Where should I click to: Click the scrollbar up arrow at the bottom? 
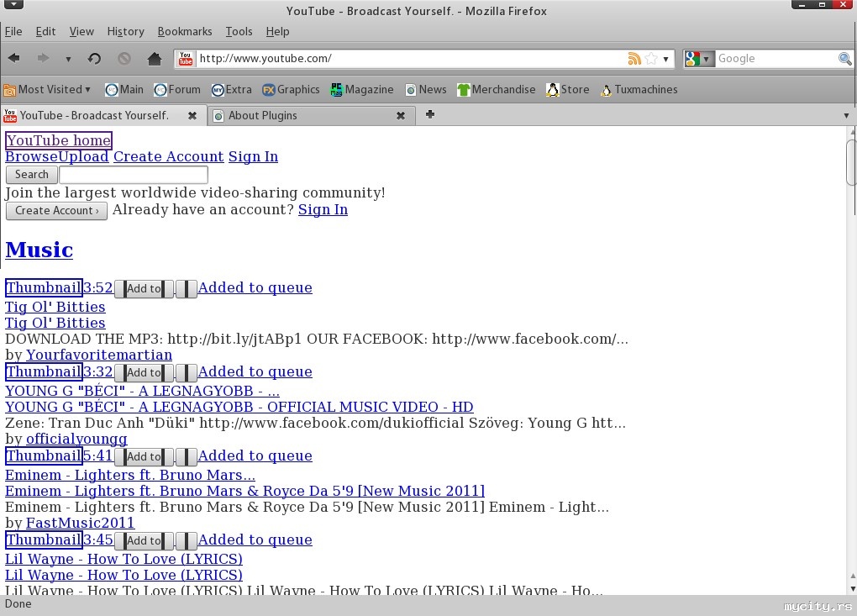click(x=852, y=576)
